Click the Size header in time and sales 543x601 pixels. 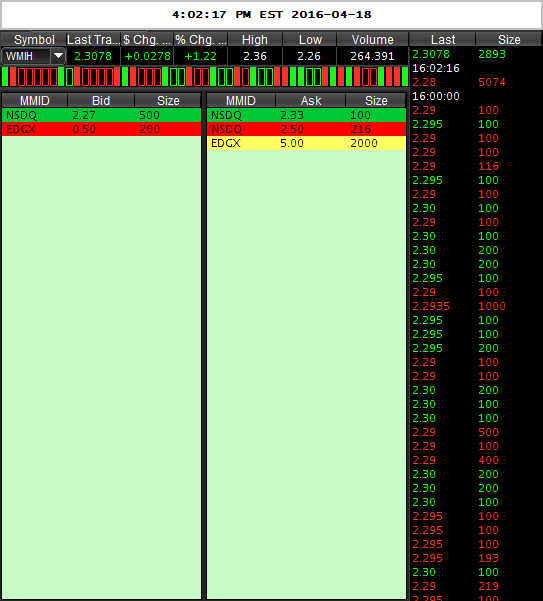click(x=509, y=39)
